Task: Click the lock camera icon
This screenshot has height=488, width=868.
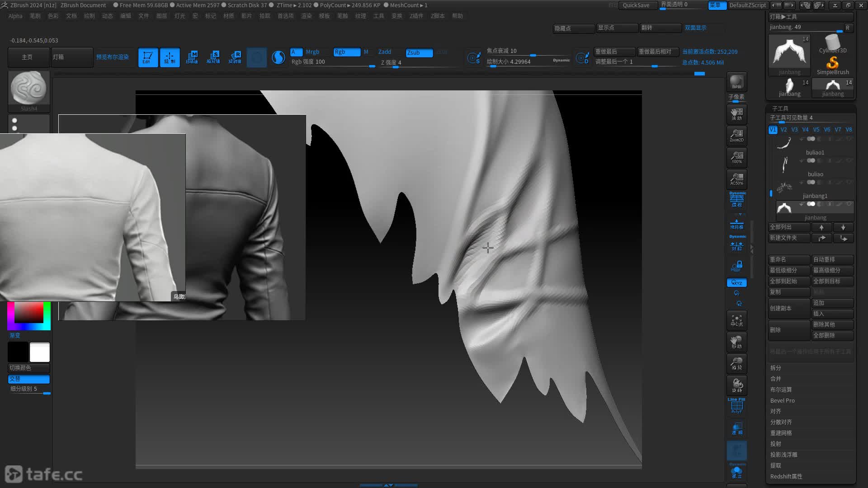Action: click(x=736, y=266)
